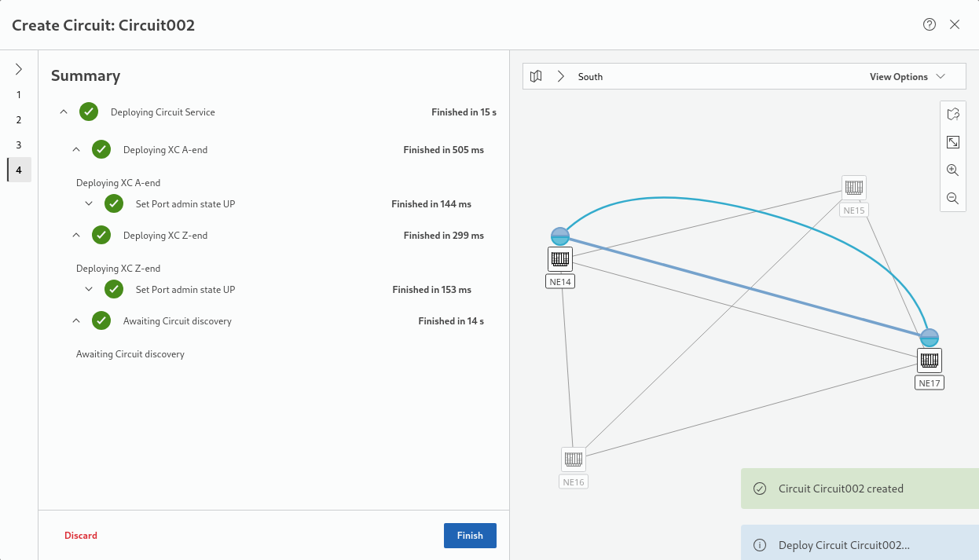This screenshot has width=979, height=560.
Task: Click the NE16 network element icon
Action: click(x=574, y=459)
